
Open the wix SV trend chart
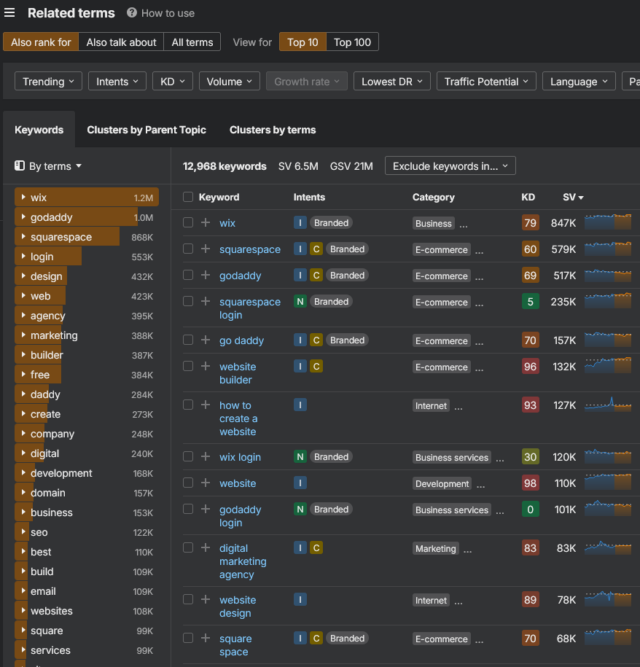(x=608, y=222)
